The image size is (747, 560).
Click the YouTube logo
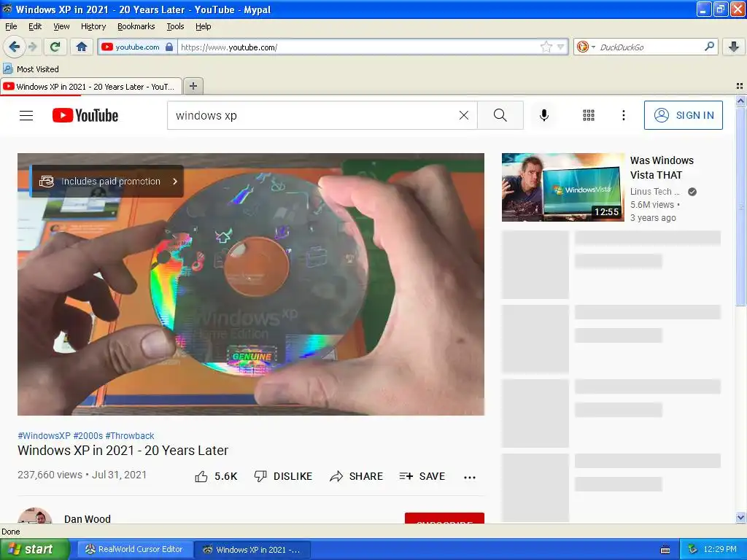(x=85, y=115)
